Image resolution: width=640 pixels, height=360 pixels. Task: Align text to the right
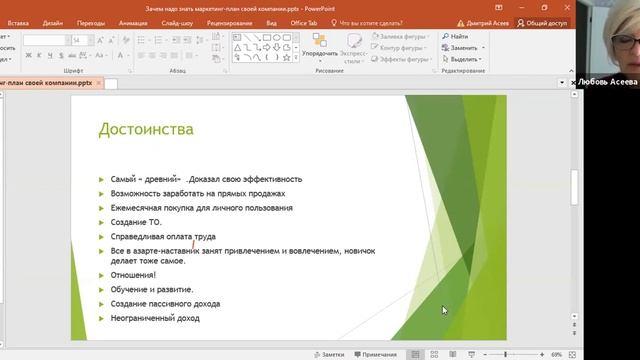[x=163, y=55]
